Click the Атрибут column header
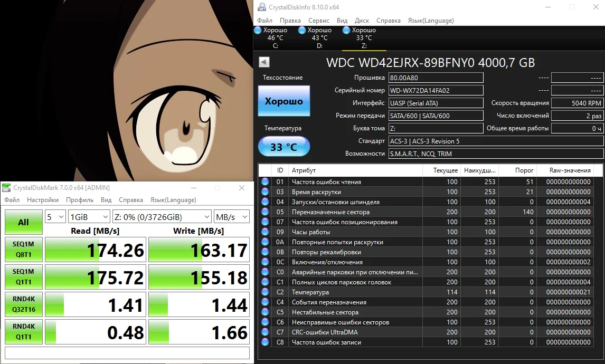The image size is (605, 364). [x=355, y=170]
